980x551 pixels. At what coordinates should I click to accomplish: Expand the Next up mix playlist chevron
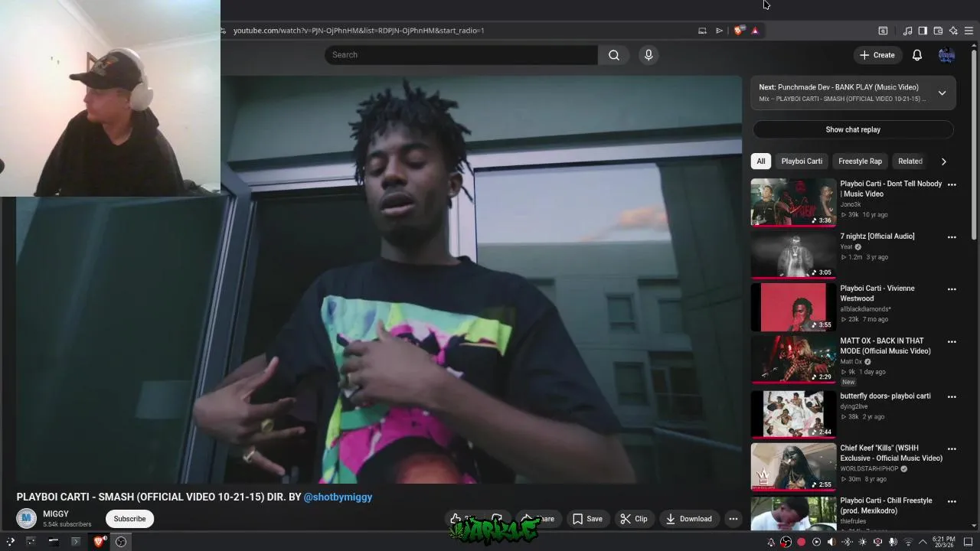point(942,93)
